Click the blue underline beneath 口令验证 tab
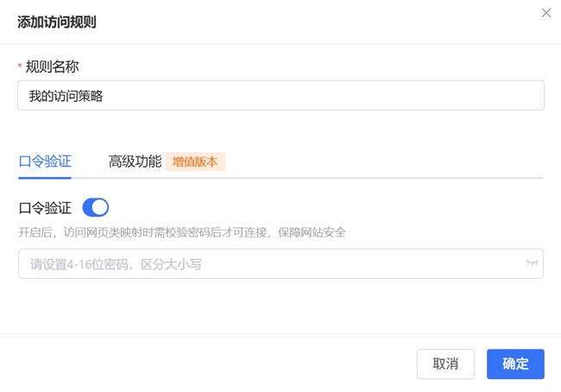The height and width of the screenshot is (392, 561). point(44,177)
